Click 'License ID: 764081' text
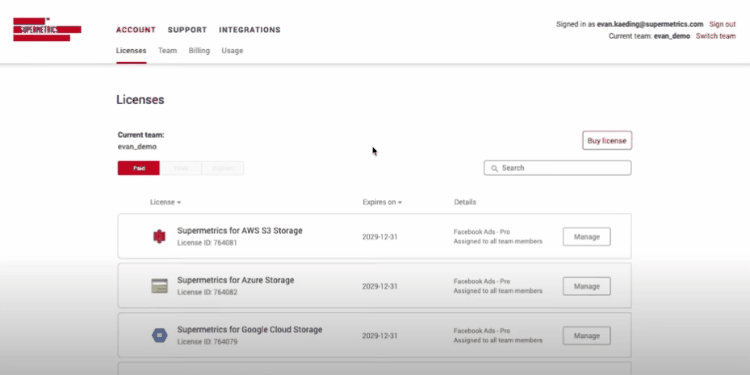The height and width of the screenshot is (375, 750). [x=207, y=243]
